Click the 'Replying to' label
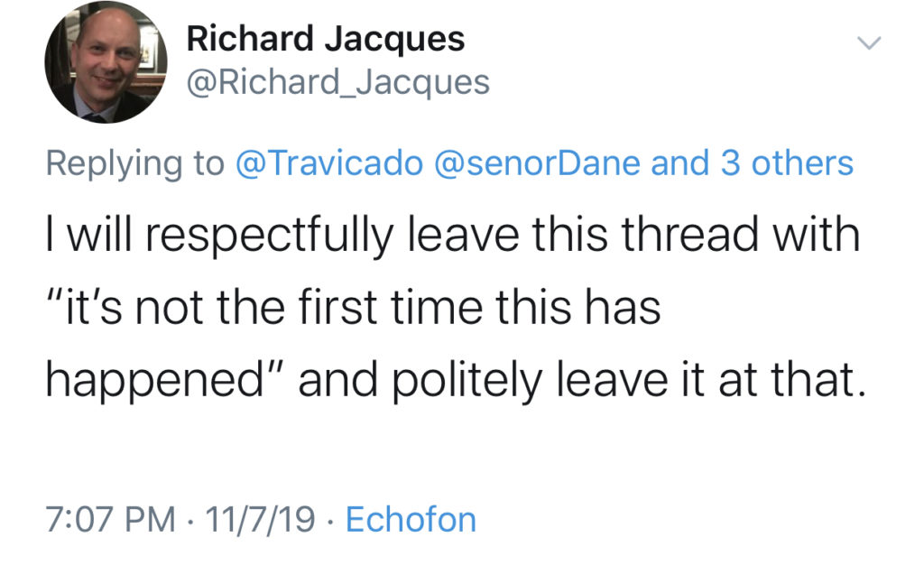Image resolution: width=924 pixels, height=565 pixels. [x=135, y=163]
